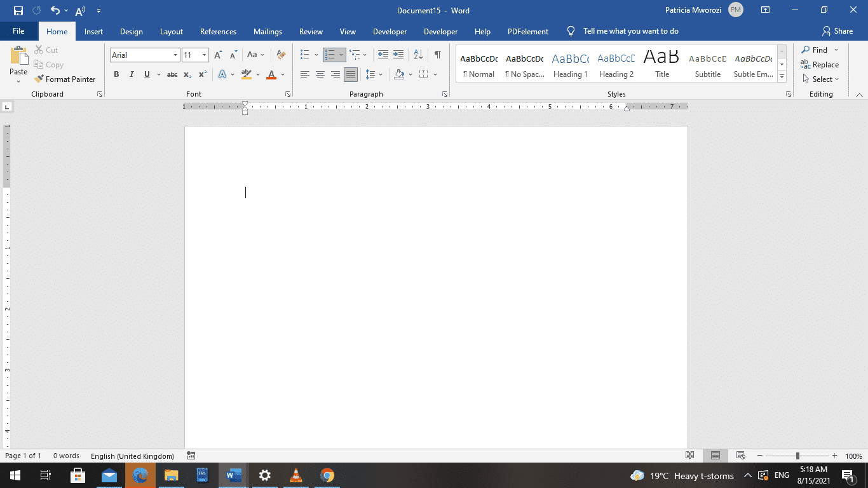Click the zoom level showing 100%

click(x=855, y=456)
